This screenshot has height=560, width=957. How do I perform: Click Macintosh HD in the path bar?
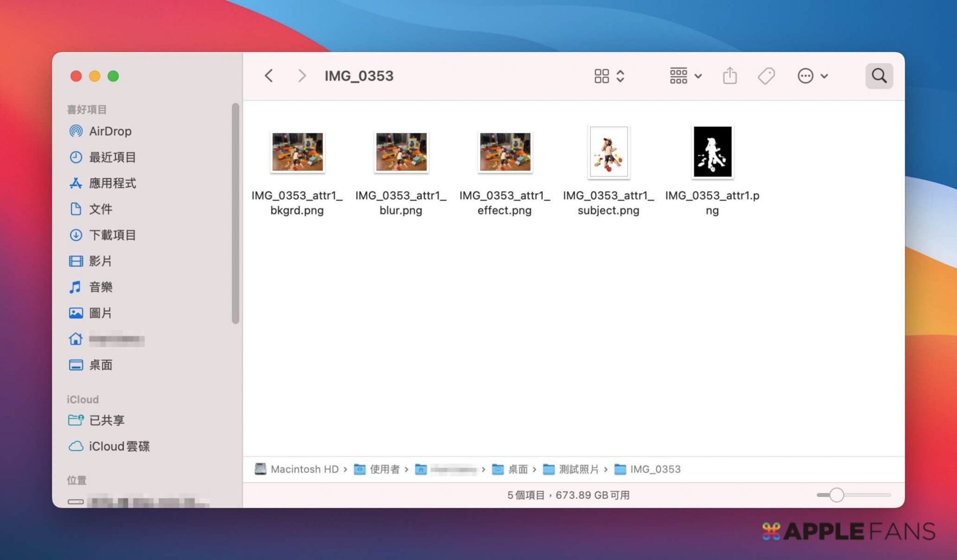[304, 469]
